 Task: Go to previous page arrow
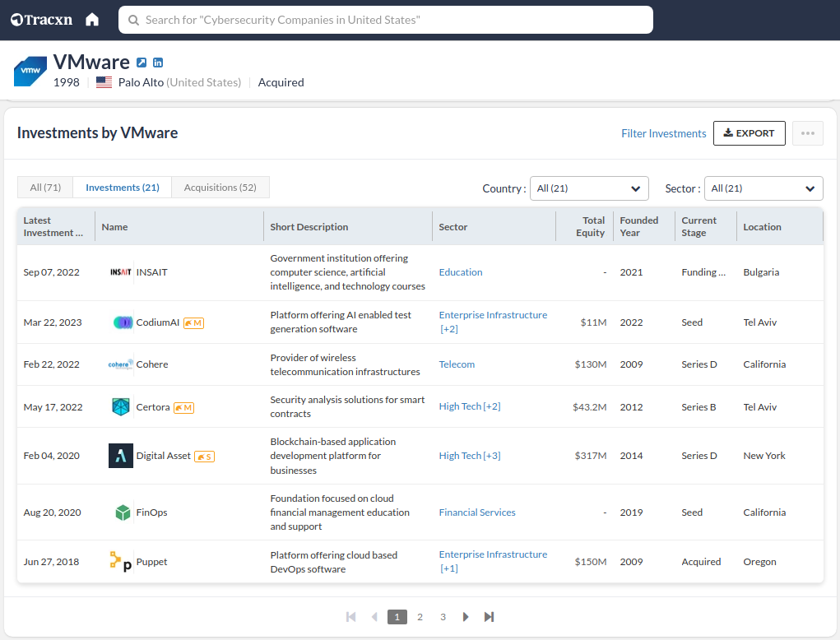(374, 617)
